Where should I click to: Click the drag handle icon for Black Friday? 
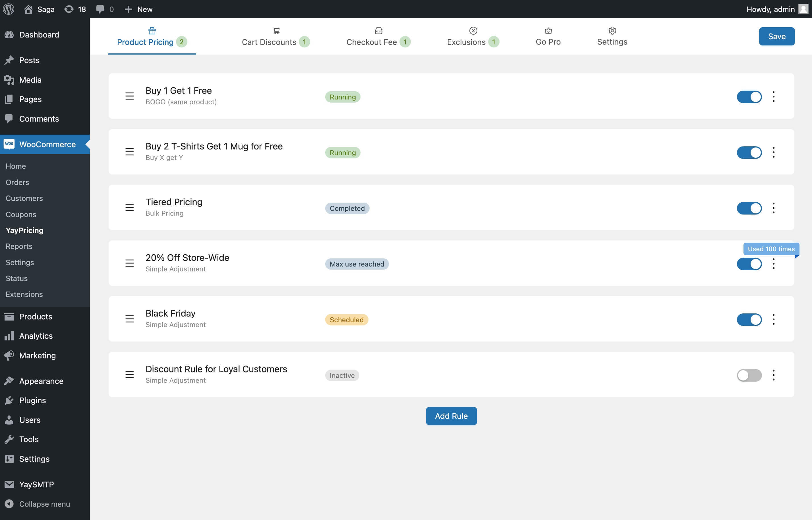(129, 319)
